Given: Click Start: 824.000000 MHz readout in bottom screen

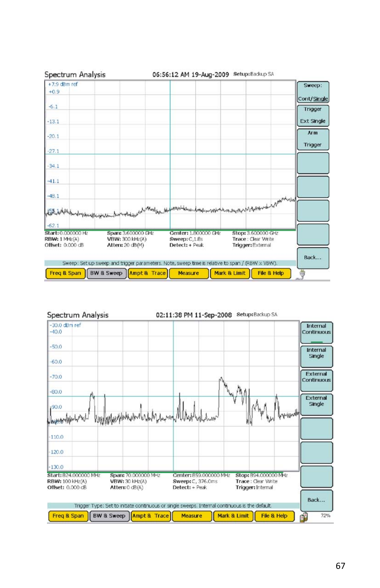Looking at the screenshot, I should [74, 476].
